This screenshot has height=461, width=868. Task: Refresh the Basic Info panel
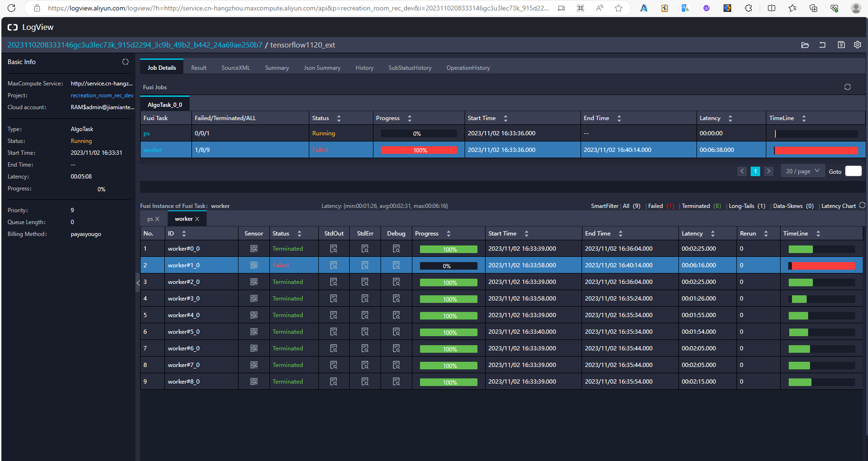[x=125, y=62]
